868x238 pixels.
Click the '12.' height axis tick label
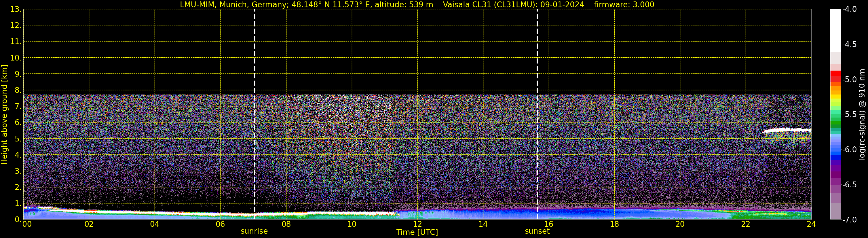tap(16, 26)
